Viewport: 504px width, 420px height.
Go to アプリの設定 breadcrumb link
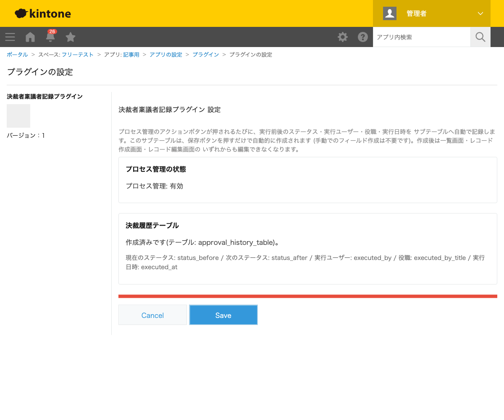tap(166, 55)
